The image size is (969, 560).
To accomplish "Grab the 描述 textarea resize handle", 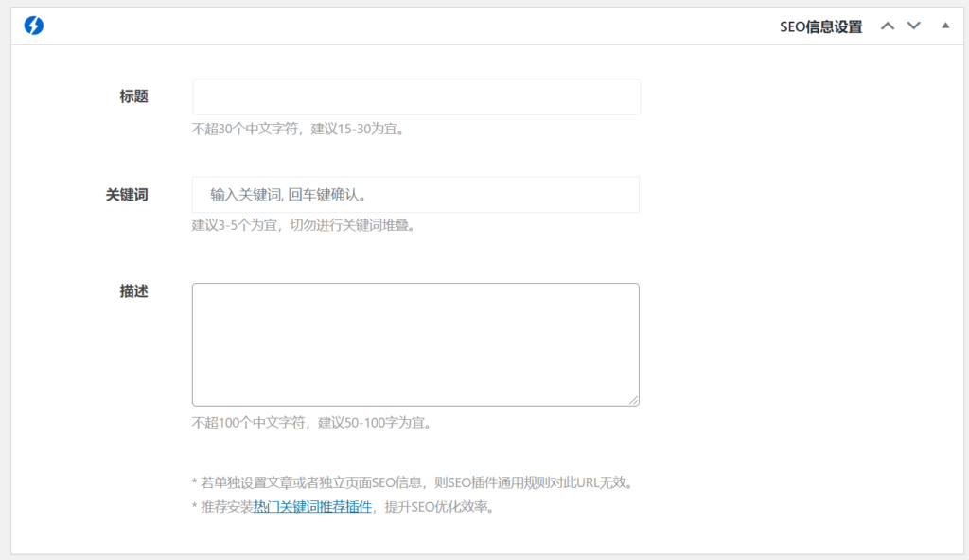I will pos(633,400).
